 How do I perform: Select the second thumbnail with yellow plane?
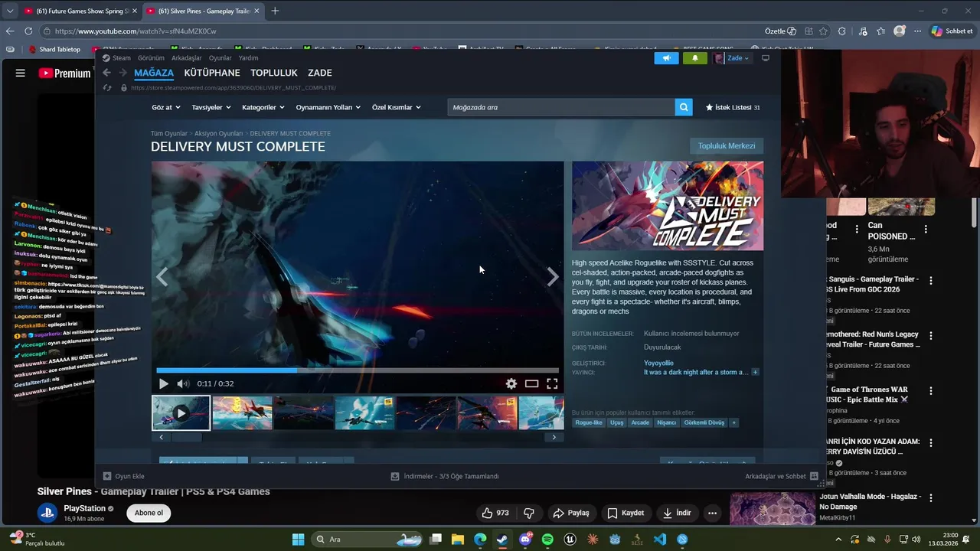[242, 413]
